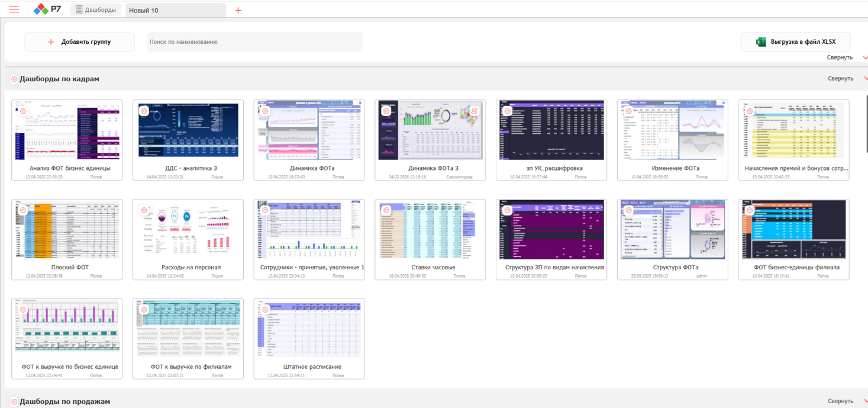Click the Дашборды по кадрам group title

pos(59,79)
